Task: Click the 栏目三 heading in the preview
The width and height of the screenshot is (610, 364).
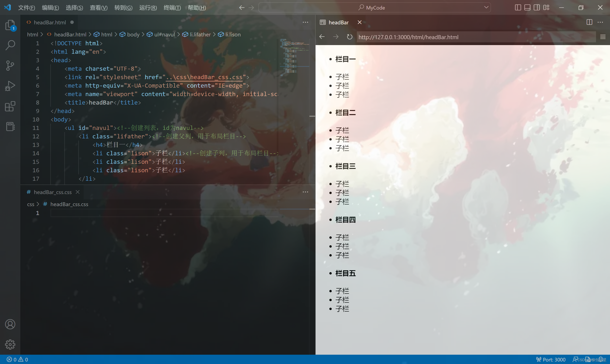Action: pyautogui.click(x=345, y=166)
